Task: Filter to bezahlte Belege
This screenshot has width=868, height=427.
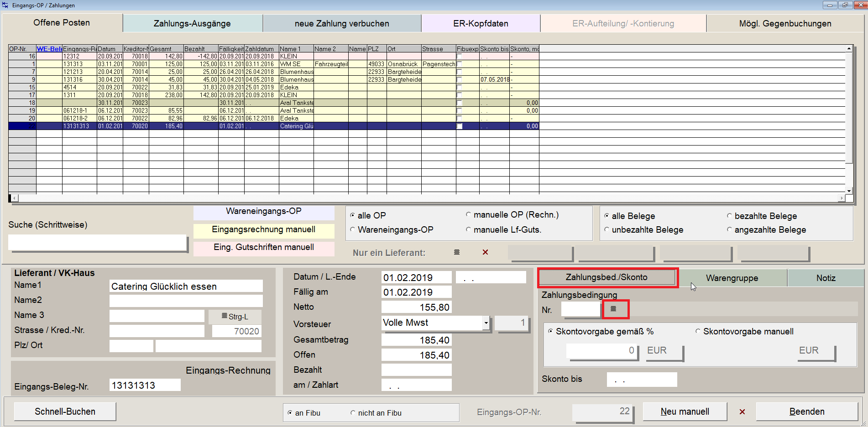Action: click(x=729, y=216)
